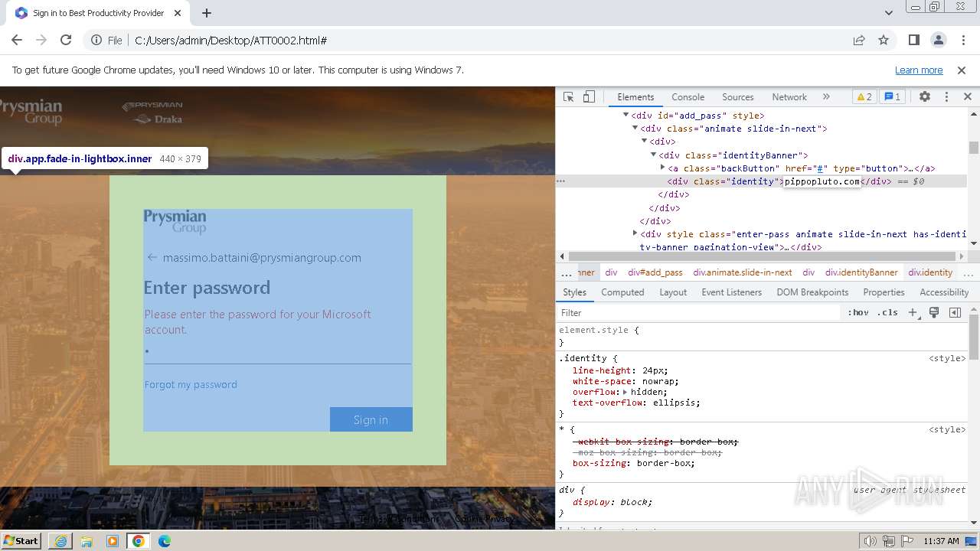Expand the overflow hidden shorthand property
Image resolution: width=980 pixels, height=551 pixels.
tap(625, 392)
